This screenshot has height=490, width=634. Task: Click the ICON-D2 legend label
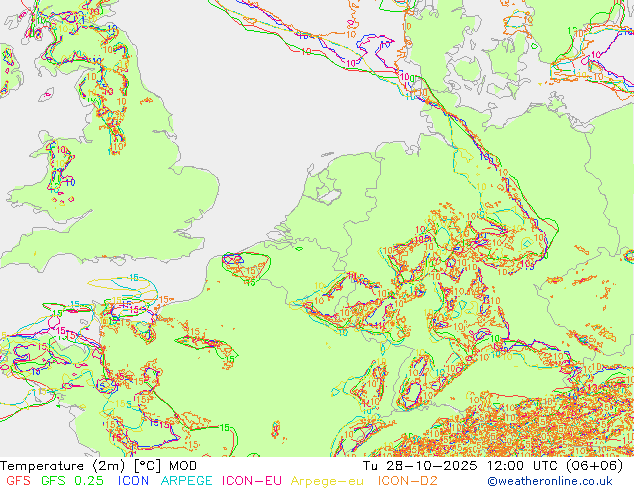point(408,481)
